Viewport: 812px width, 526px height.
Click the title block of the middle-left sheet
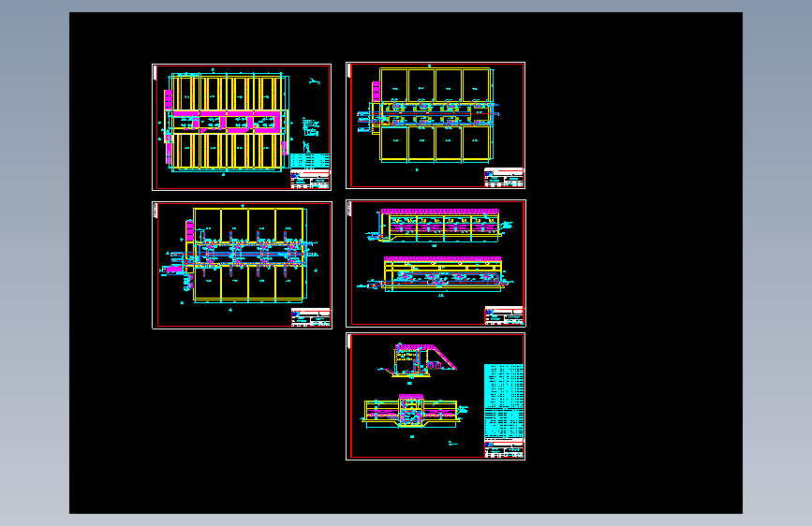tap(311, 317)
